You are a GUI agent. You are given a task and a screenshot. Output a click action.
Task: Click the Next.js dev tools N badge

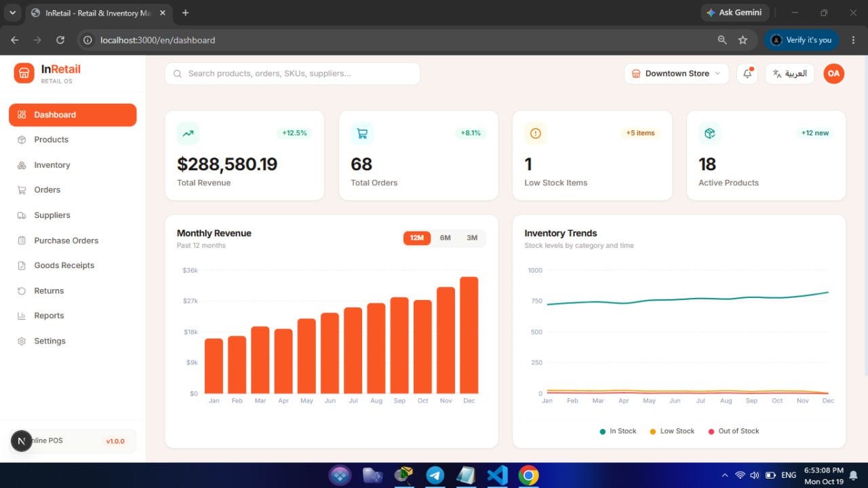pyautogui.click(x=22, y=441)
